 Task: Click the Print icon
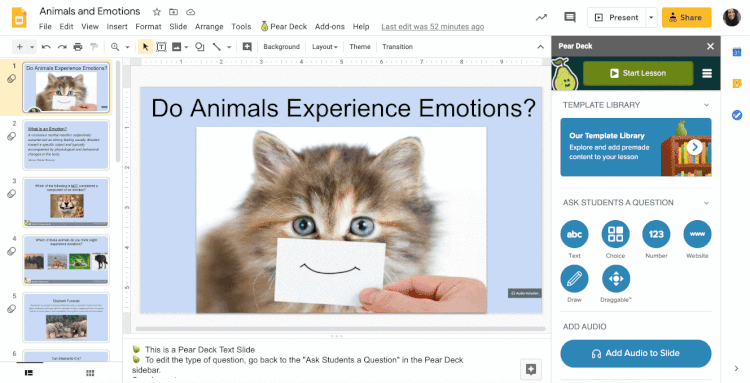[78, 47]
